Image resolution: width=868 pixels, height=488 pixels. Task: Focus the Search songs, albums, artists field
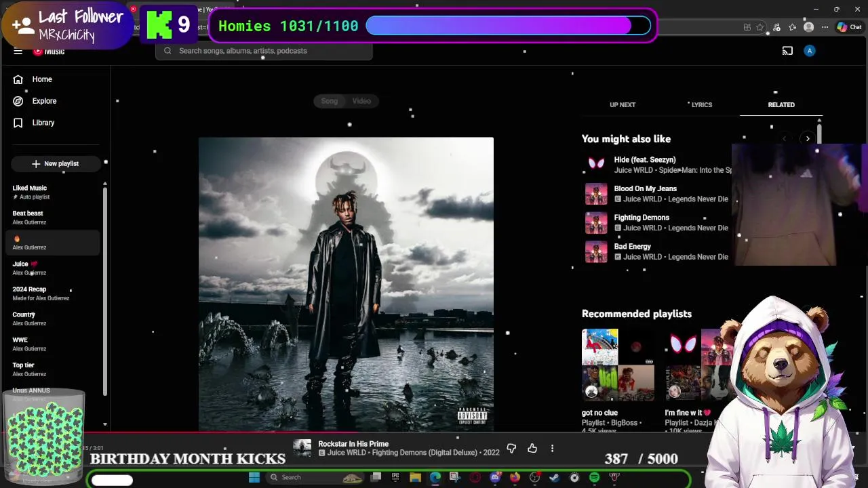pos(264,51)
